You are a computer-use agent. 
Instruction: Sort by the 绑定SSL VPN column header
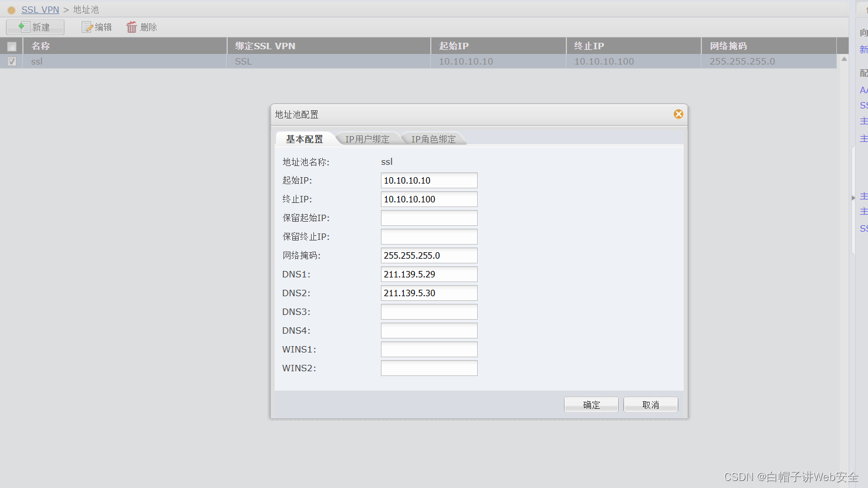(329, 46)
